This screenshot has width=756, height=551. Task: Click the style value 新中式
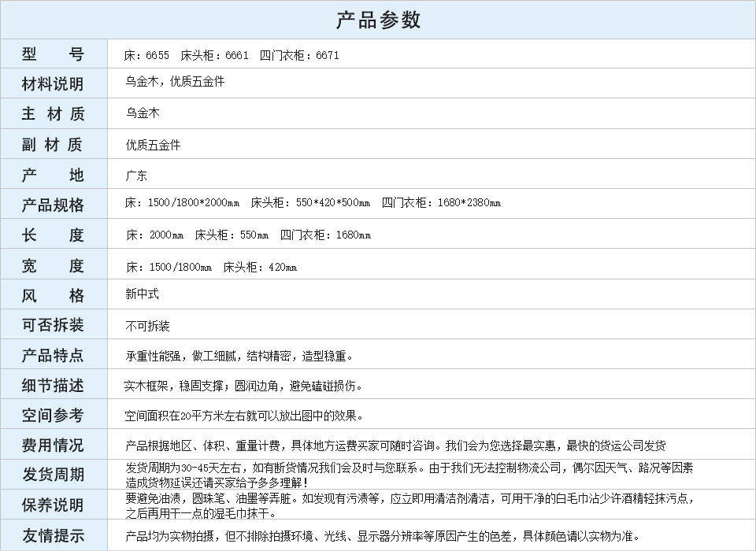tap(142, 294)
